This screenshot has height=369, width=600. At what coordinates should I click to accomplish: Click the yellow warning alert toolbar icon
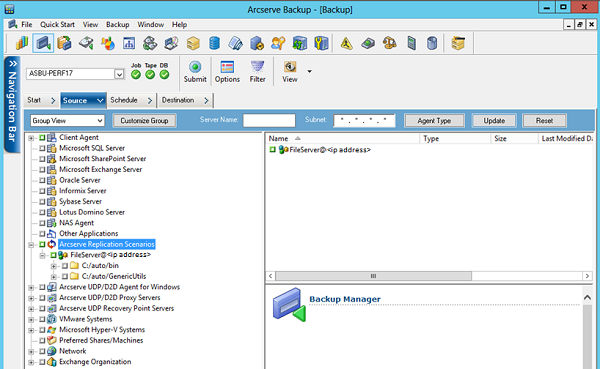346,43
